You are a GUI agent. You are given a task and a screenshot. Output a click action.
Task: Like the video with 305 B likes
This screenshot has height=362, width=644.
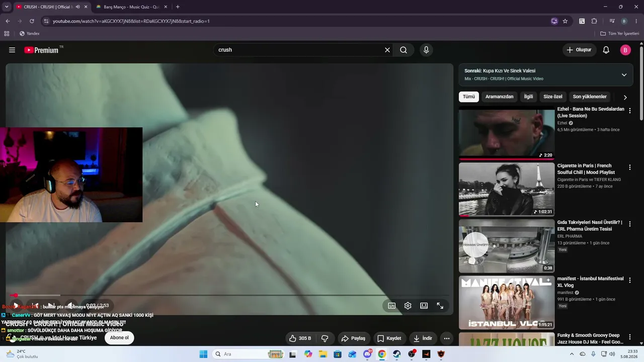(x=300, y=338)
